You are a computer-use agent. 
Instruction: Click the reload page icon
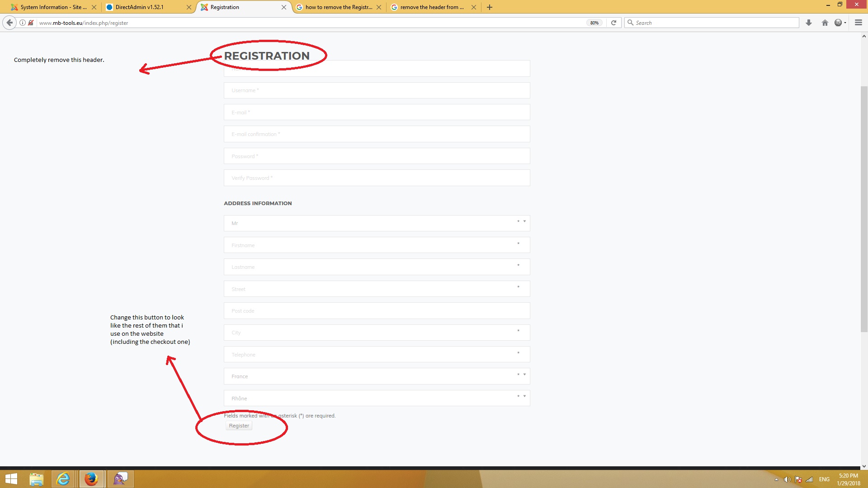click(x=613, y=23)
